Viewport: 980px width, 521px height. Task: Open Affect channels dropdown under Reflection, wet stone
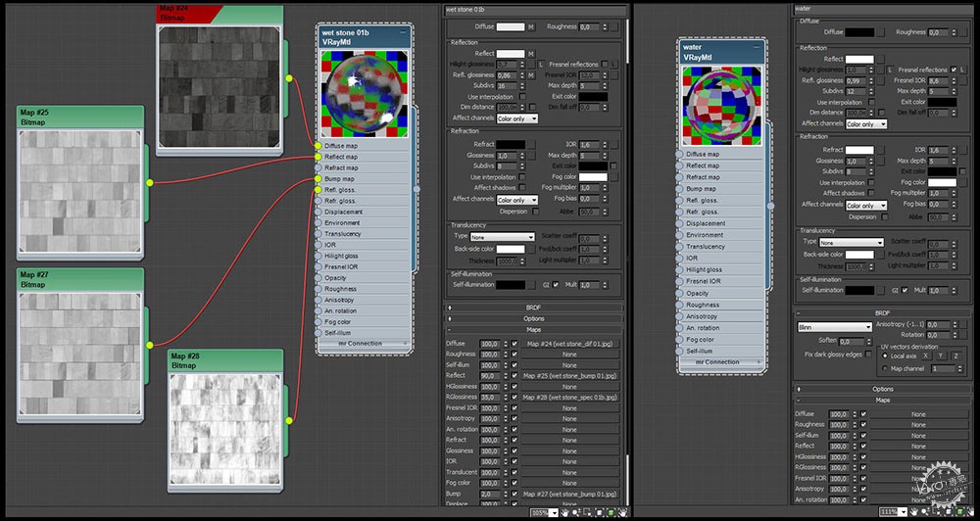(x=517, y=118)
